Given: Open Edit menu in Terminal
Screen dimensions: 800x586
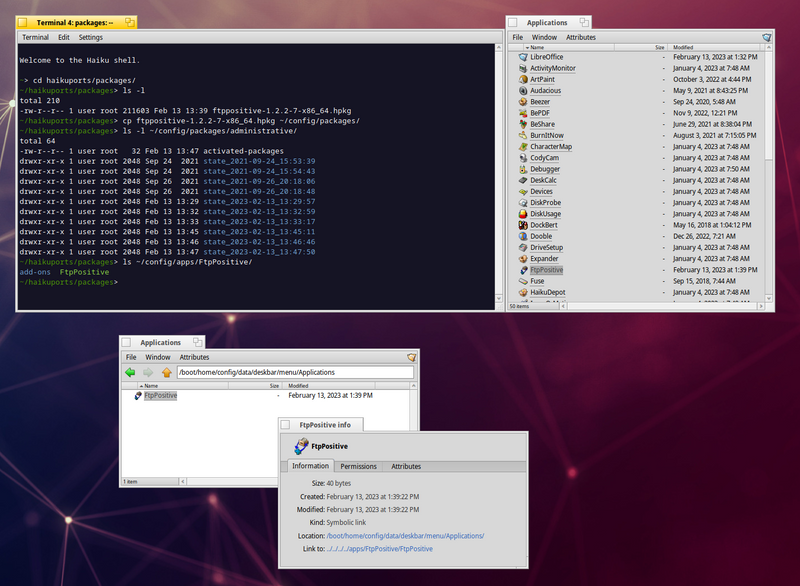Looking at the screenshot, I should (63, 37).
